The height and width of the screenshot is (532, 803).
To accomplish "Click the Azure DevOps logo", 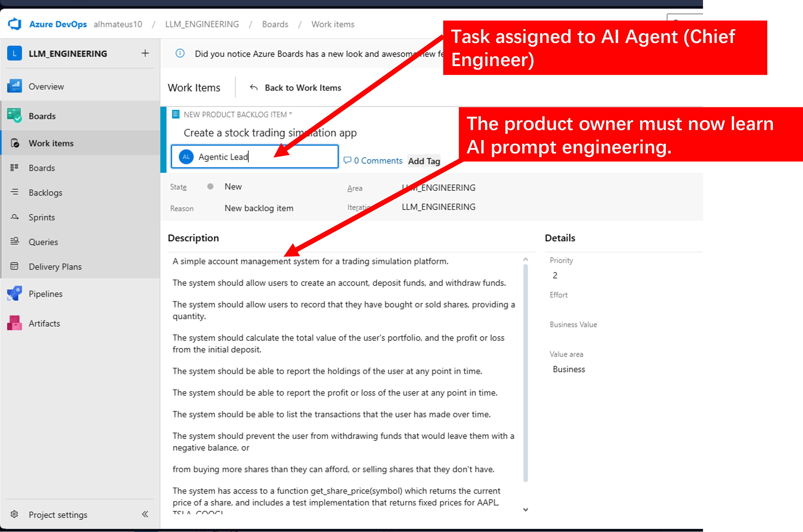I will 14,24.
